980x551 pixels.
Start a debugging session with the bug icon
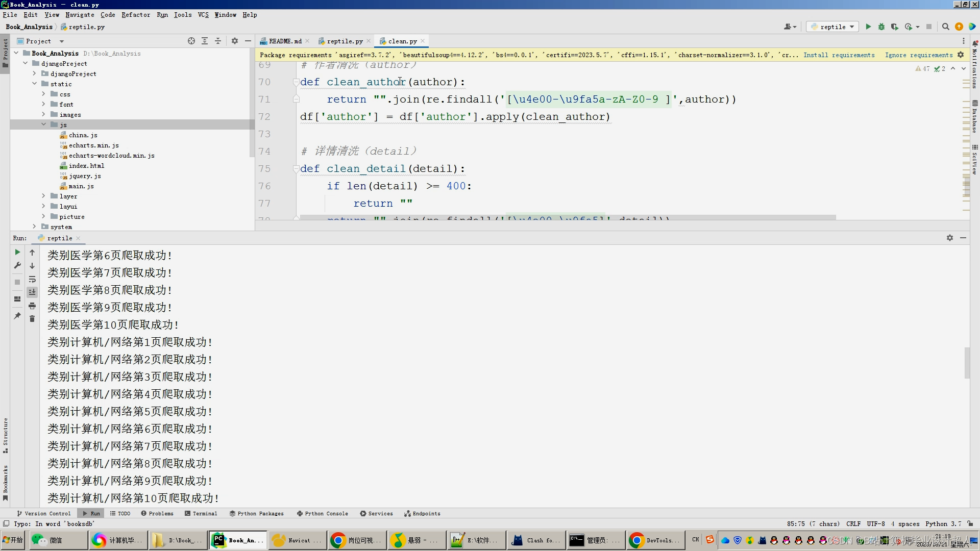tap(881, 27)
